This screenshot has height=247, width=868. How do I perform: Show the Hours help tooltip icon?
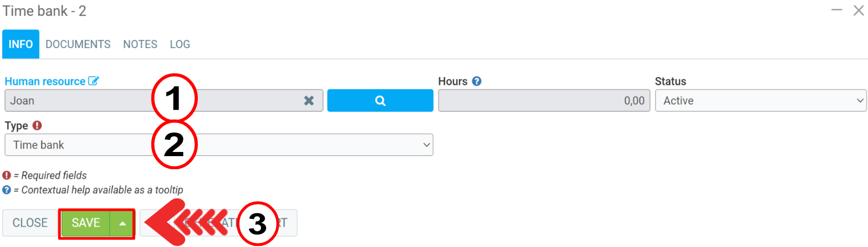(x=477, y=81)
